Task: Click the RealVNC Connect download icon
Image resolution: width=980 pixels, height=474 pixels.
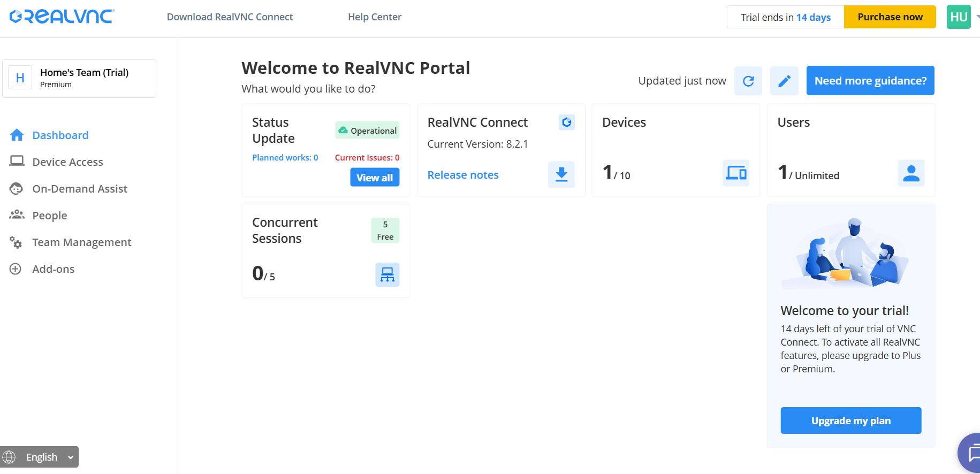Action: (561, 174)
